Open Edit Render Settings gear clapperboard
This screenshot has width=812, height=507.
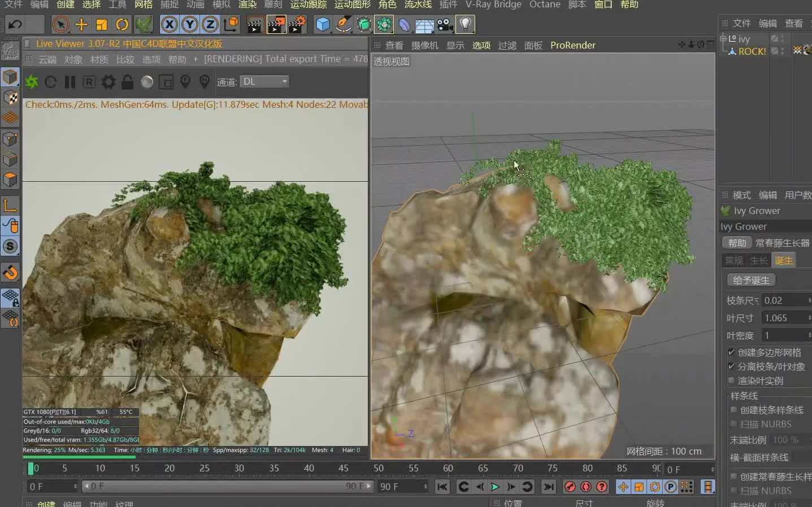coord(297,24)
